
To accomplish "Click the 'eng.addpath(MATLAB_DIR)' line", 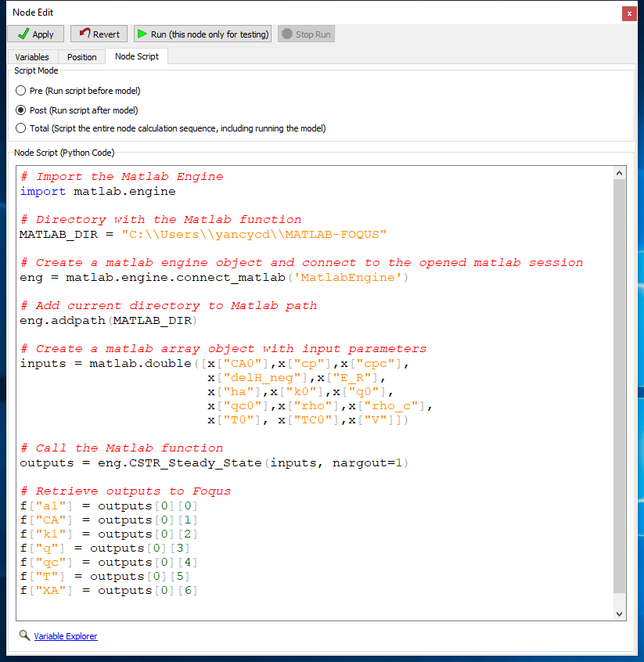I will point(109,321).
